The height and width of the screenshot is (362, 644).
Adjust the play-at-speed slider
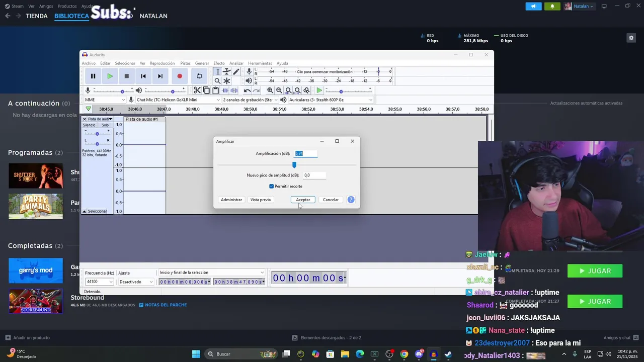(x=349, y=91)
